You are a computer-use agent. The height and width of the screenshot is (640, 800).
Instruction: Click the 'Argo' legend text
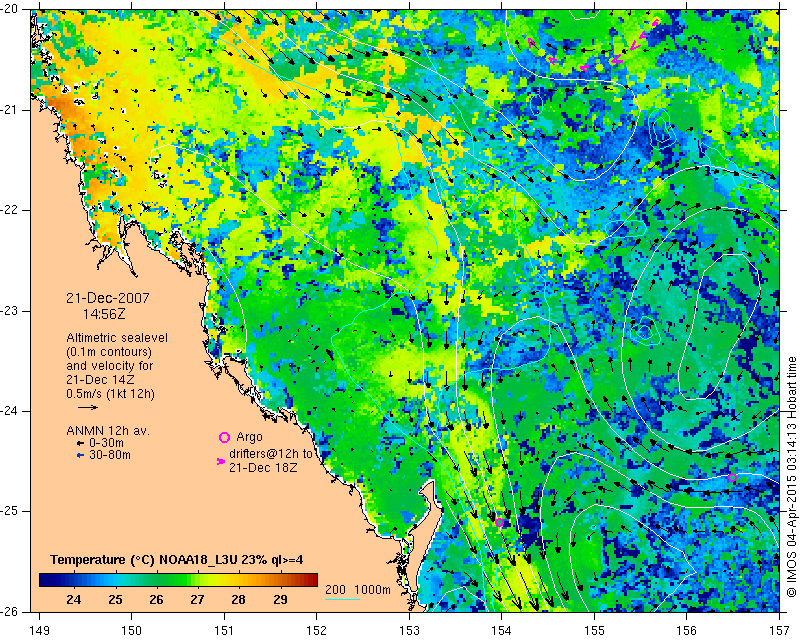tap(249, 437)
